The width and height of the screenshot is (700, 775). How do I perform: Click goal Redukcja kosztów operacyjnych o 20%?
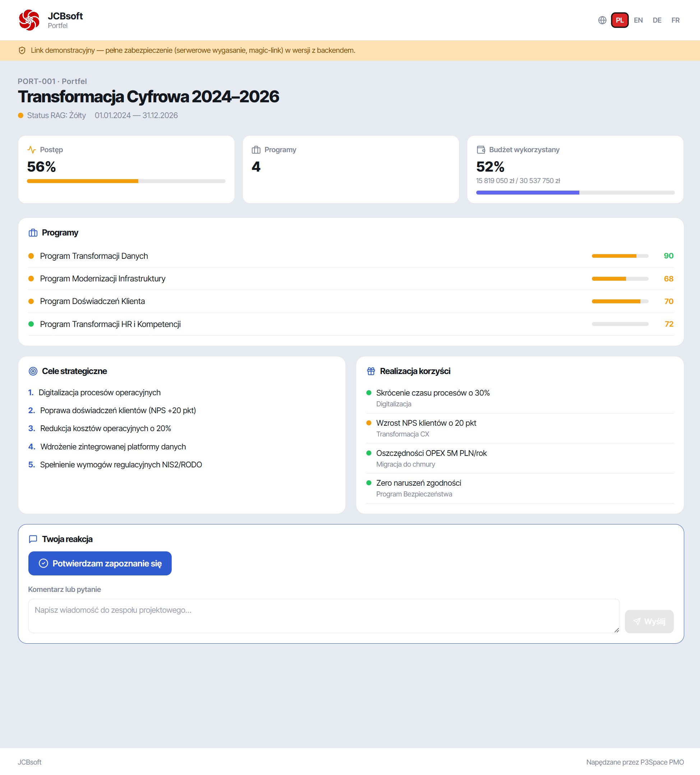coord(105,428)
